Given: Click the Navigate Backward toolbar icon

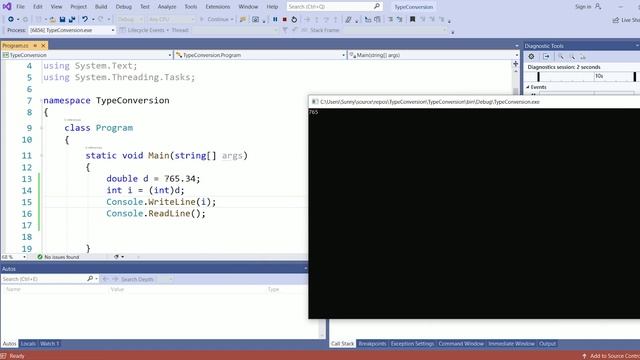Looking at the screenshot, I should pos(11,19).
